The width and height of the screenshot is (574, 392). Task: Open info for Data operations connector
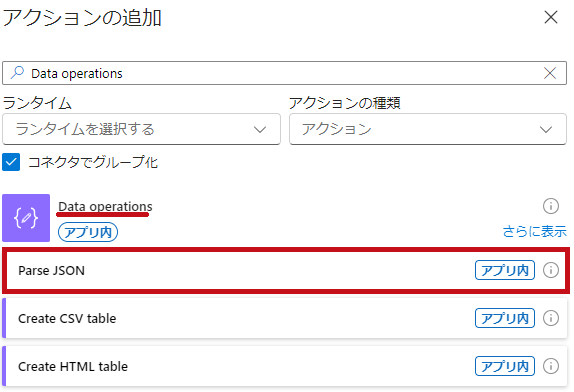click(551, 206)
